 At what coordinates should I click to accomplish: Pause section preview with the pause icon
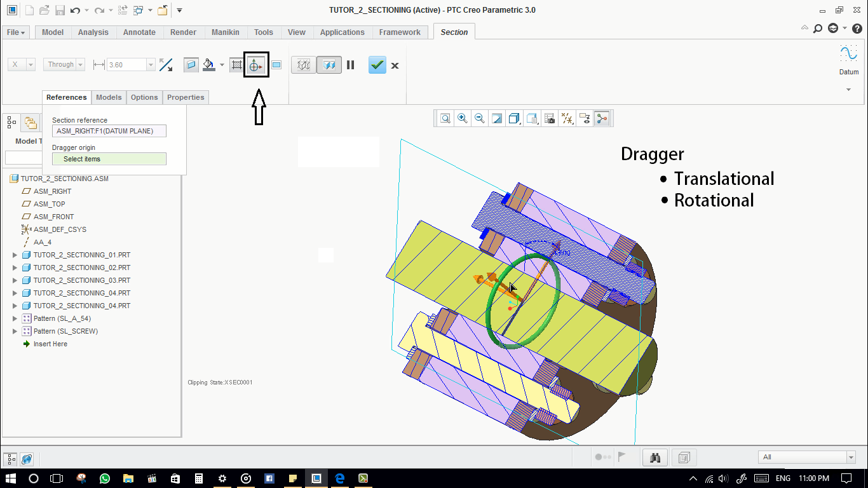coord(351,64)
